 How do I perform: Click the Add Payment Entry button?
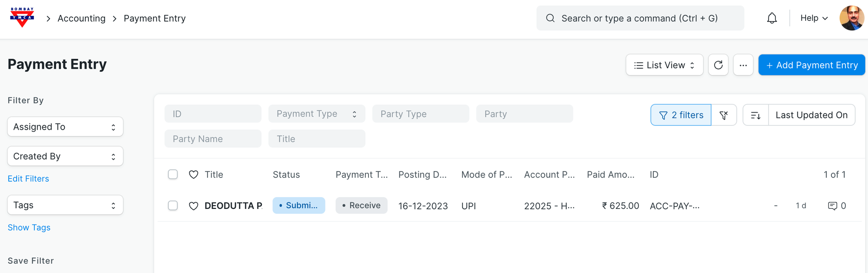click(x=811, y=65)
